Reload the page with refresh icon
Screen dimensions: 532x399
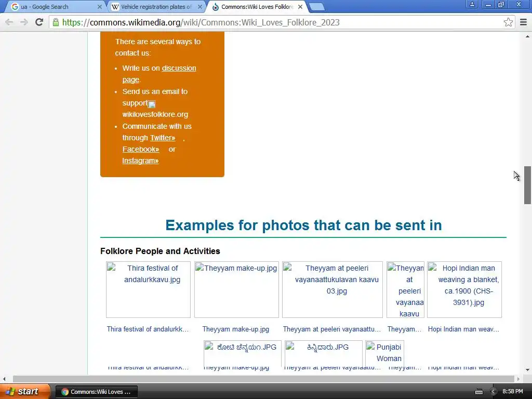coord(39,22)
